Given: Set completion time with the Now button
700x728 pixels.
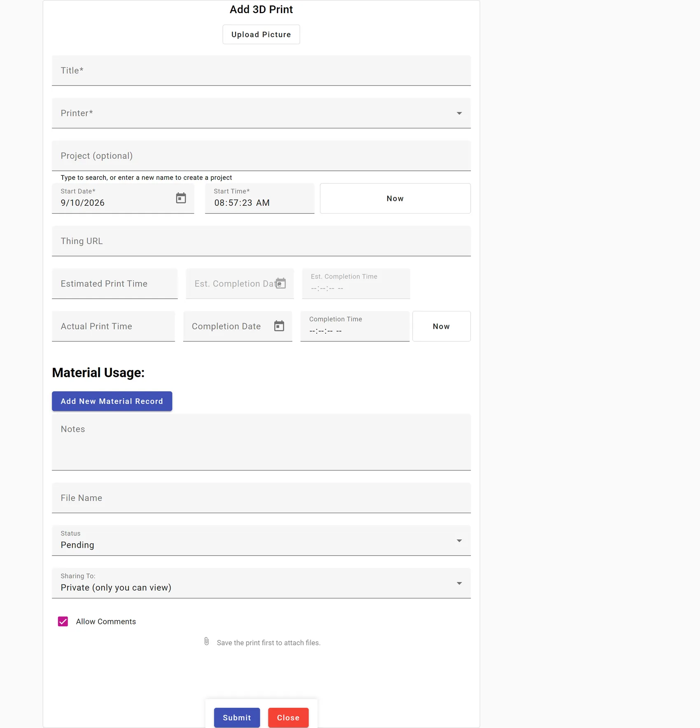Looking at the screenshot, I should (441, 326).
